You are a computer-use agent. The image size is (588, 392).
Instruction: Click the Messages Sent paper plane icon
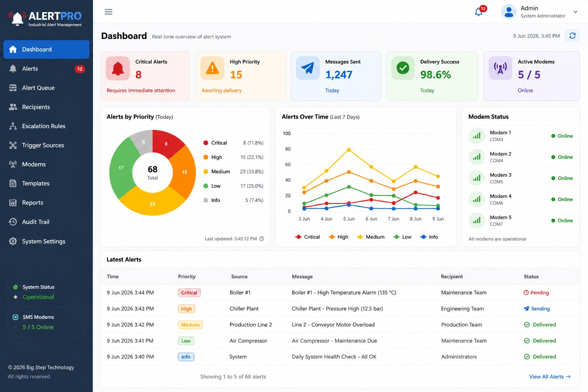308,68
